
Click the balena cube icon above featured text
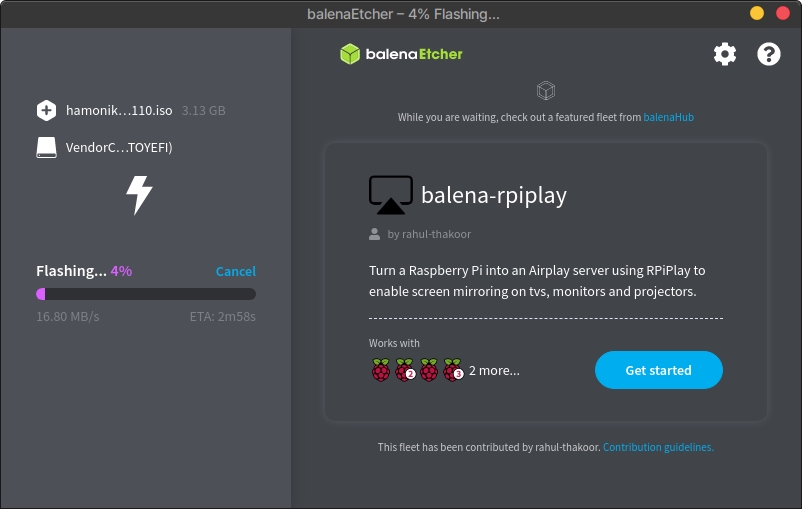coord(545,91)
